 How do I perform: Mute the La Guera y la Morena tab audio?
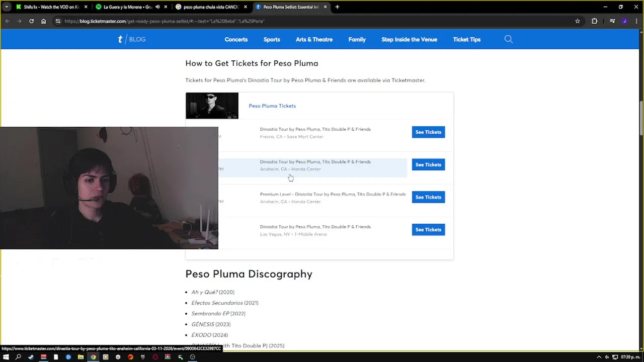[x=157, y=7]
